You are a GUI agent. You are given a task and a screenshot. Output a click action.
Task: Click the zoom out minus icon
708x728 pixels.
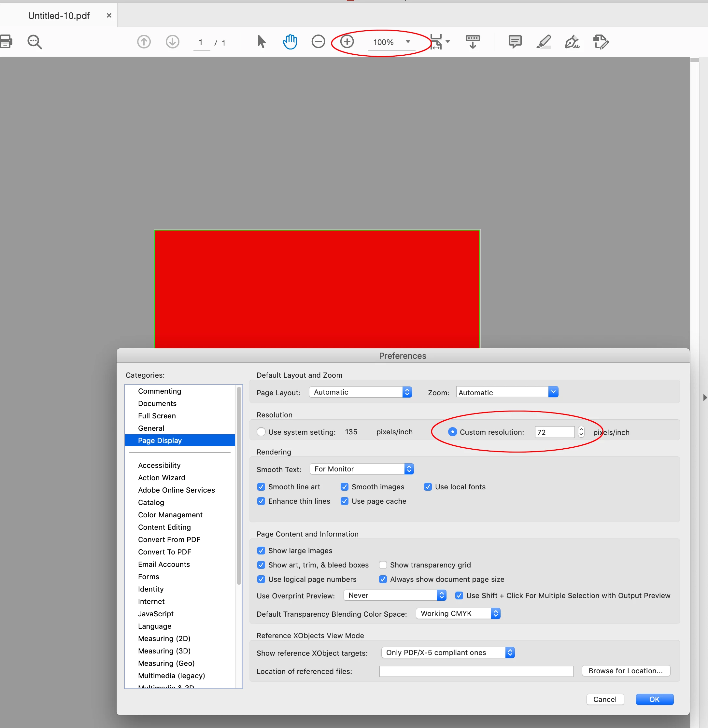318,42
